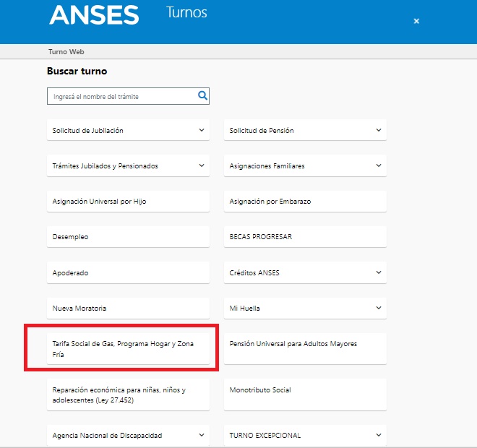The height and width of the screenshot is (448, 477).
Task: Focus the 'Ingresá el nombre del trámite' field
Action: point(128,96)
